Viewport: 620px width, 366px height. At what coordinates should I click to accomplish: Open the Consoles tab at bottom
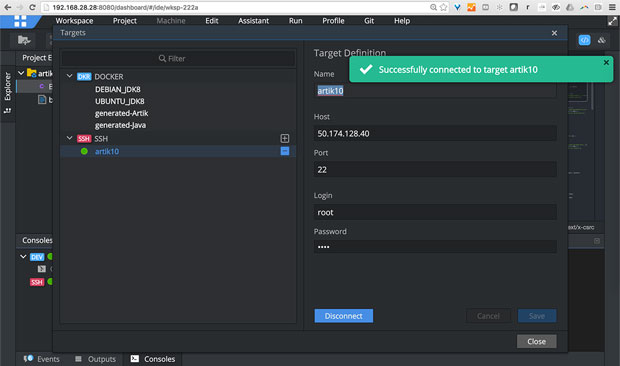153,359
